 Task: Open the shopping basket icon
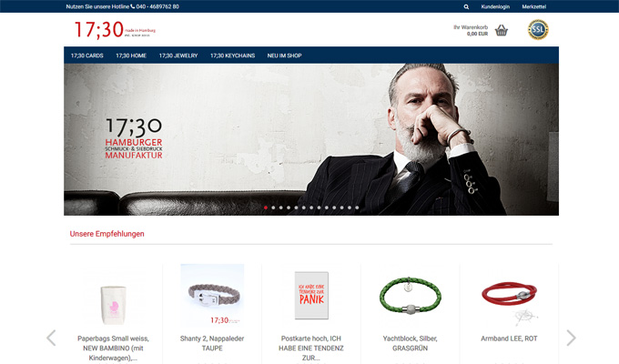click(x=501, y=30)
